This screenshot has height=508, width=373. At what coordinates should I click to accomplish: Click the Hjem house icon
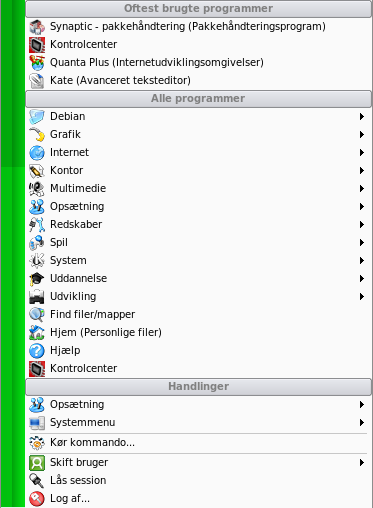click(x=37, y=333)
